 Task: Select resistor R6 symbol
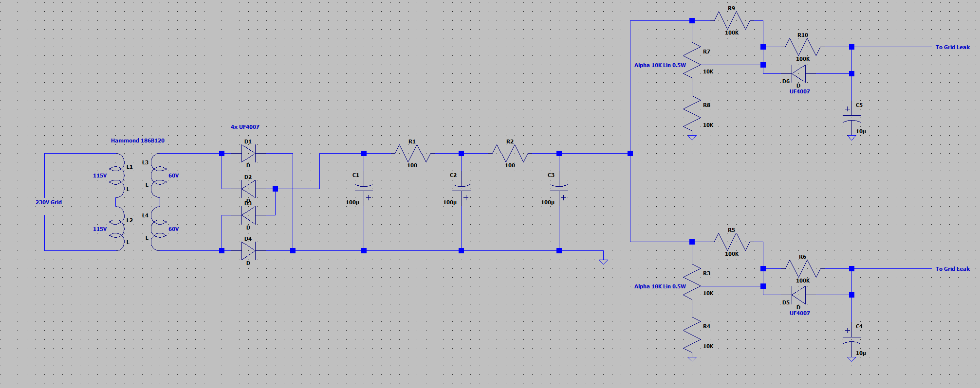803,268
